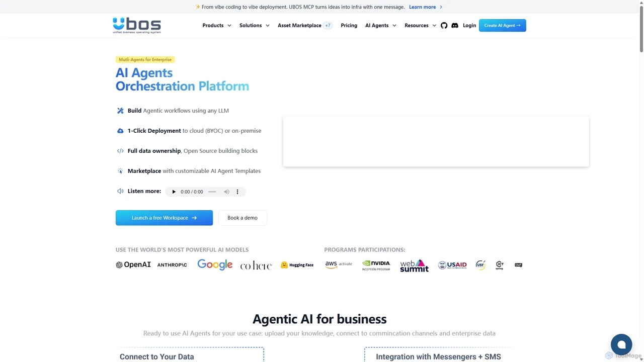The height and width of the screenshot is (362, 644).
Task: Click the NVIDIA Inception Program logo
Action: tap(376, 265)
